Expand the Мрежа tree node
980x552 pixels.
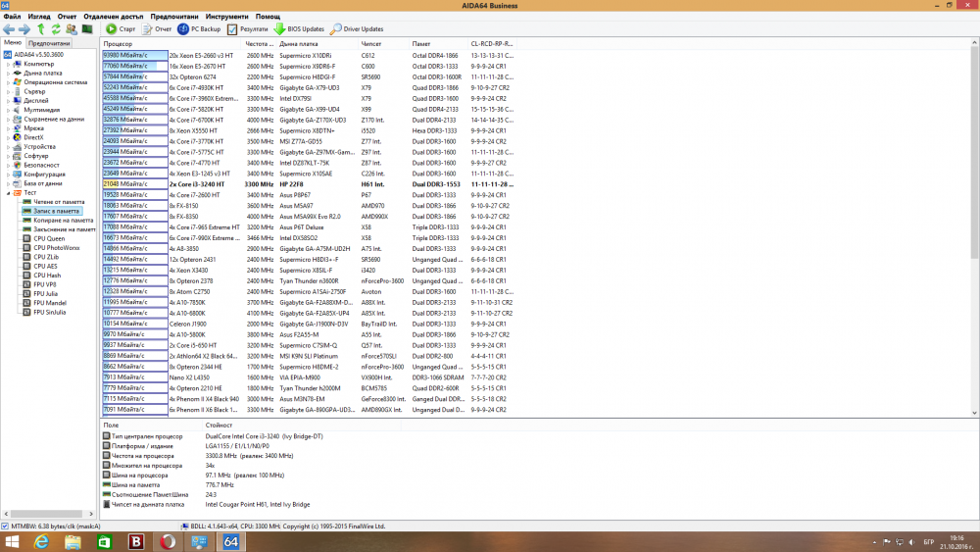click(8, 128)
